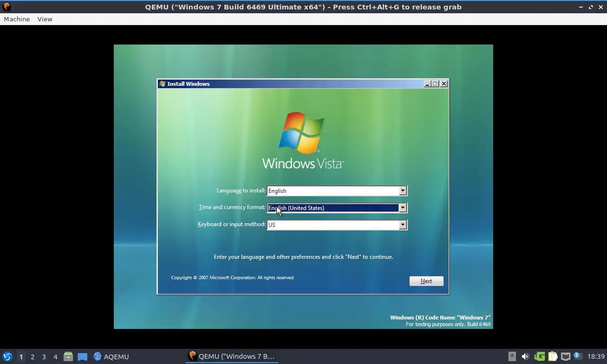Switch to workspace 1
Screen dimensions: 607x364
click(x=21, y=356)
